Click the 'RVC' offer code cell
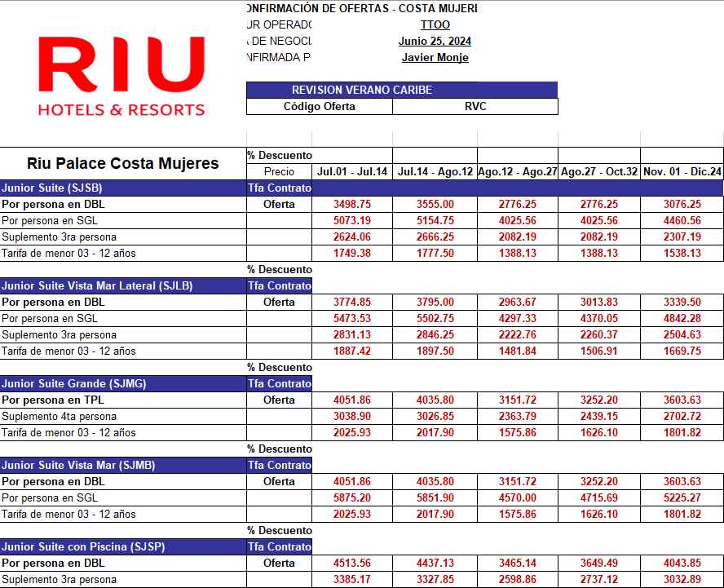 click(475, 106)
